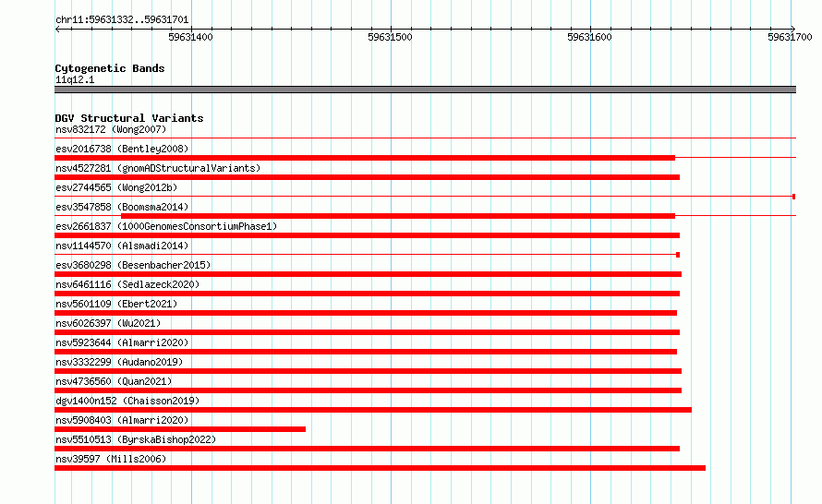This screenshot has height=504, width=822.
Task: Select the nsv6461116 (Sedlazeck2020) label
Action: pyautogui.click(x=127, y=284)
